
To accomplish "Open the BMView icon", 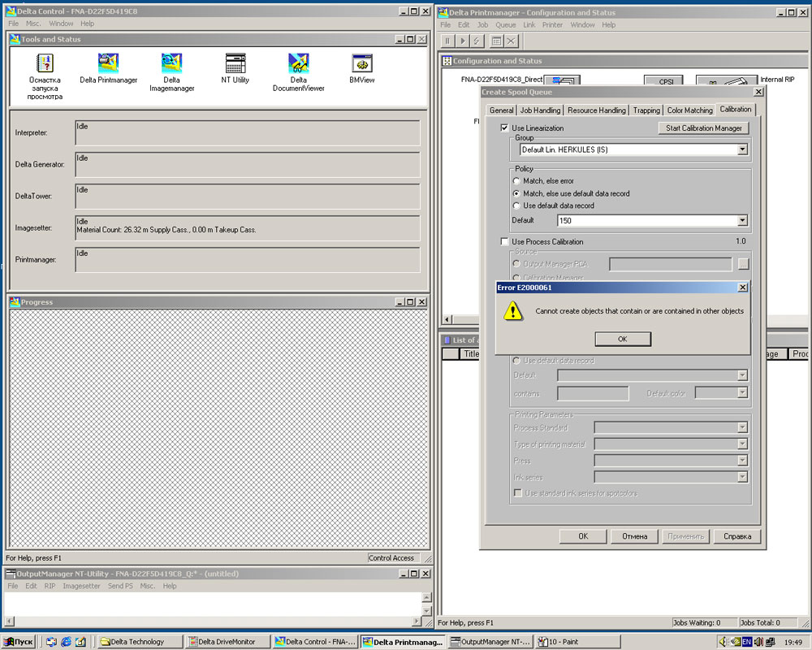I will click(x=362, y=64).
